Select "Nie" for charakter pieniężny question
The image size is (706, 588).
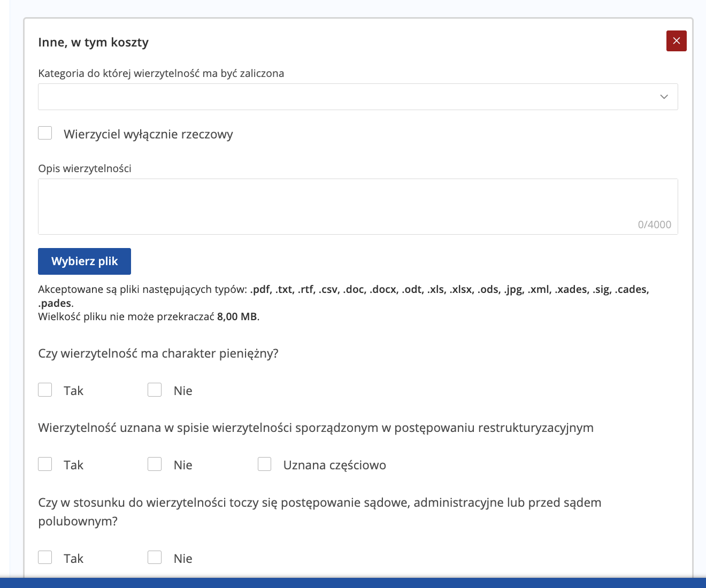(155, 390)
